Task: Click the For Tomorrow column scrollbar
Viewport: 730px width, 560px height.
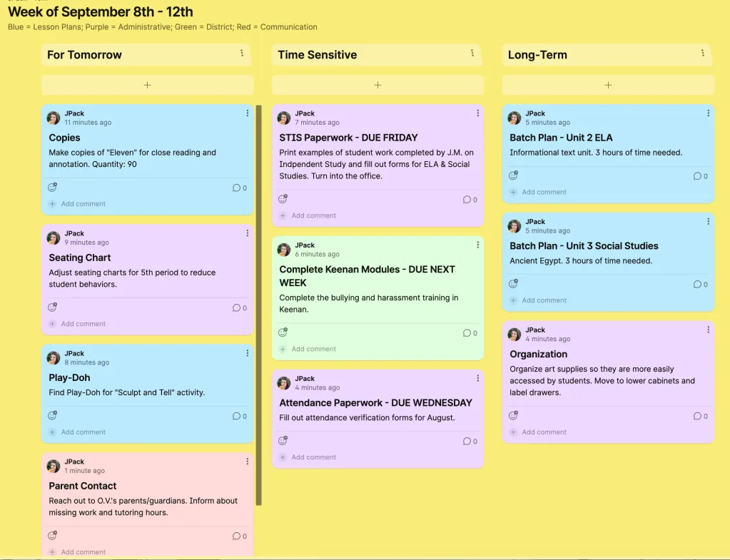Action: 259,305
